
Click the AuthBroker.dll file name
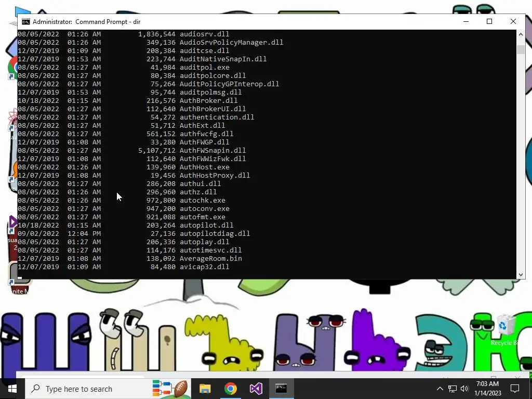click(209, 100)
